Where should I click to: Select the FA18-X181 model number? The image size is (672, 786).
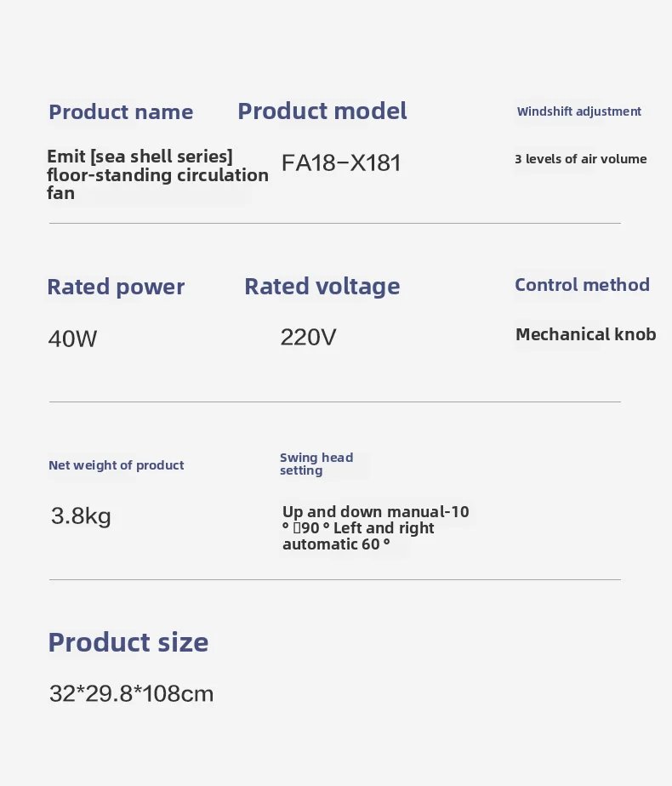point(341,163)
